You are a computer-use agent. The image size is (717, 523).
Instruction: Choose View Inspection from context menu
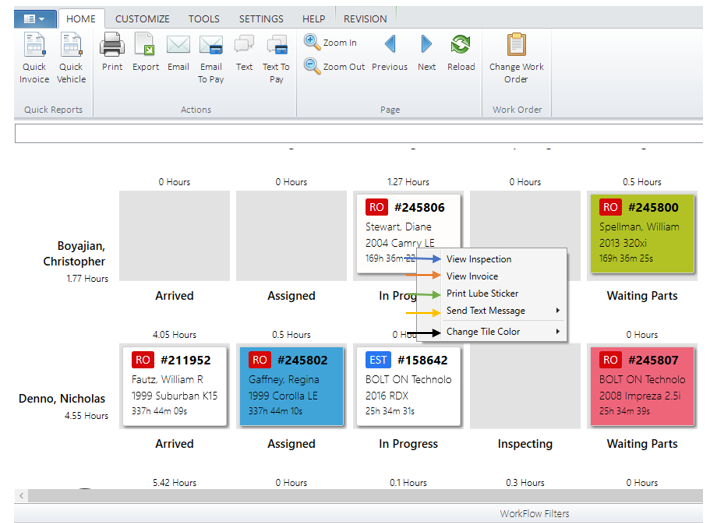click(478, 259)
